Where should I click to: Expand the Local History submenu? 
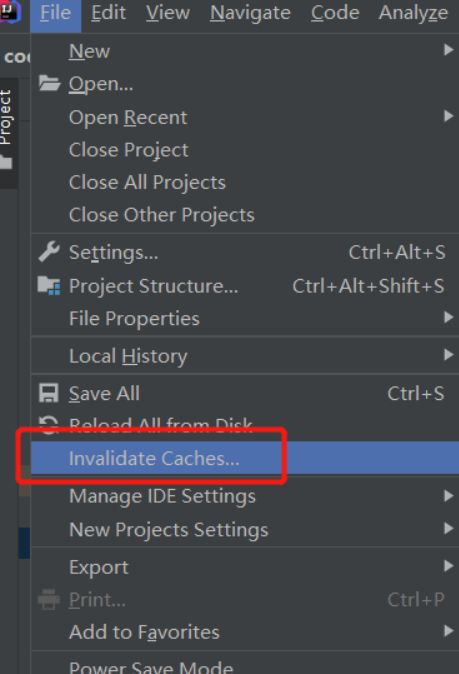click(245, 356)
